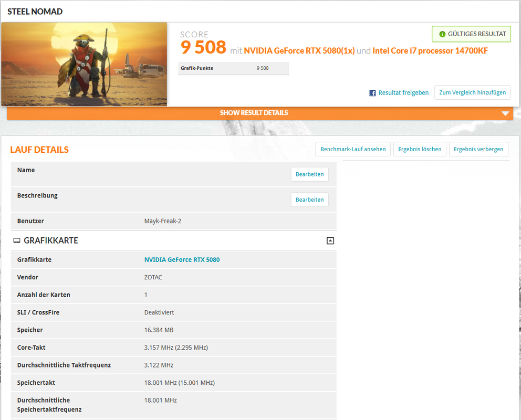Click the monitor icon beside GRAFIKKARTE heading
The height and width of the screenshot is (420, 521).
tap(17, 240)
